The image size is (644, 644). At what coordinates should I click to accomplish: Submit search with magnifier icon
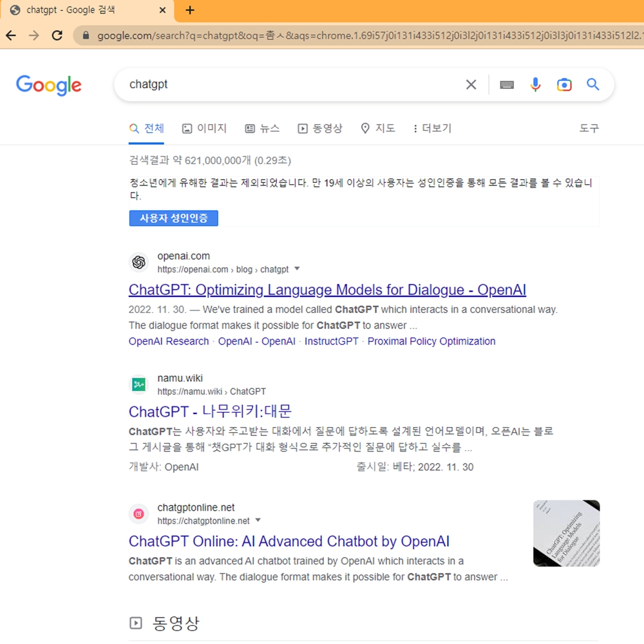click(592, 84)
